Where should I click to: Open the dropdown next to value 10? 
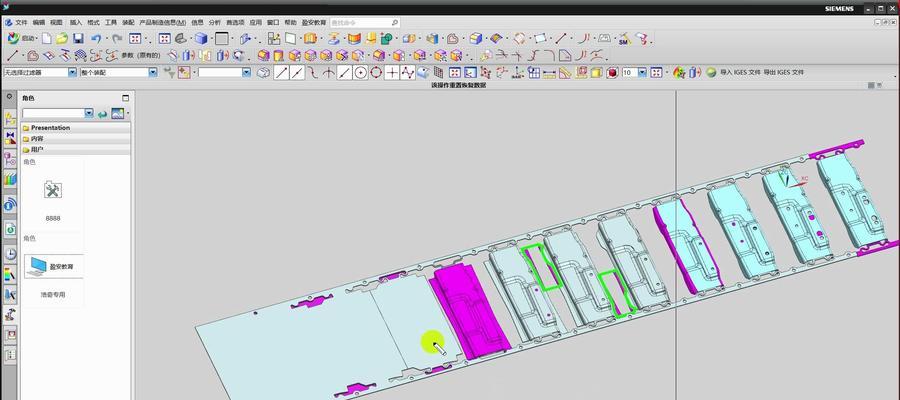643,72
